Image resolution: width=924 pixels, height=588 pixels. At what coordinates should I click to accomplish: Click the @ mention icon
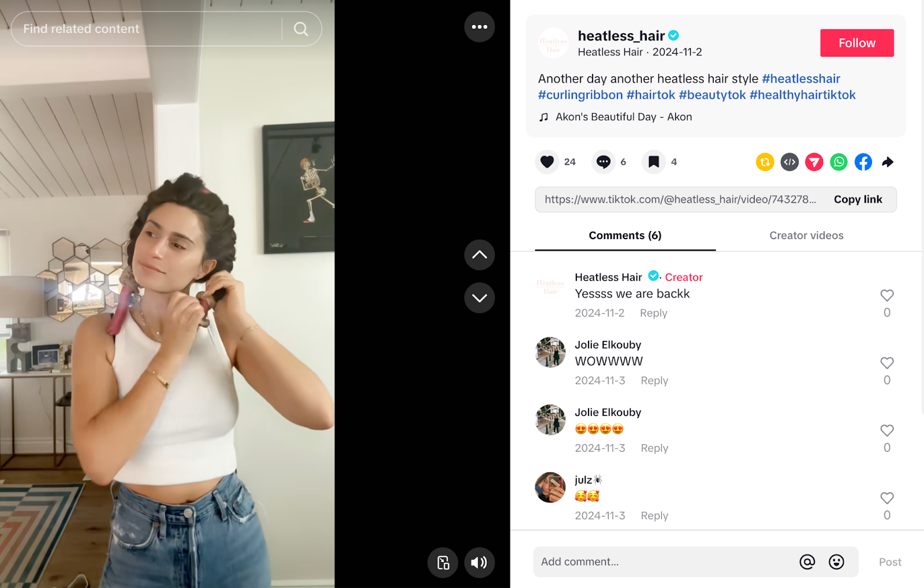coord(807,562)
